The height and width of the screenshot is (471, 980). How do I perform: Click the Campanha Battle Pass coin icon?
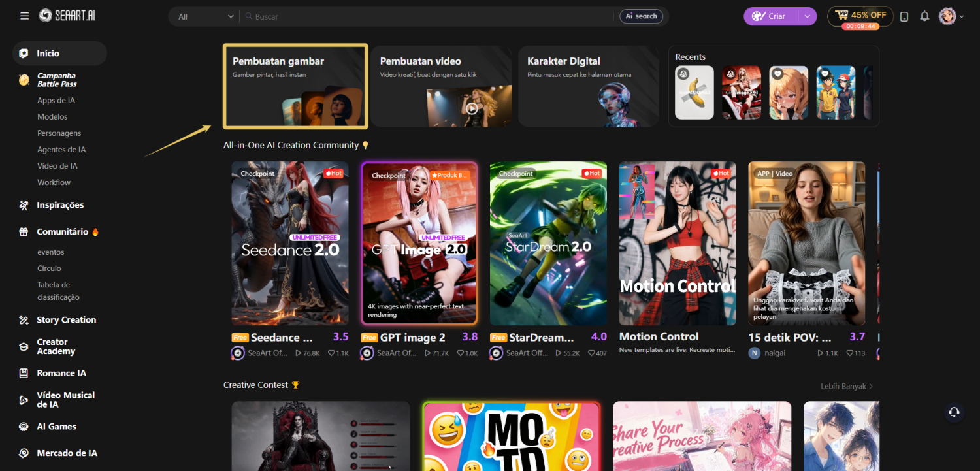24,80
